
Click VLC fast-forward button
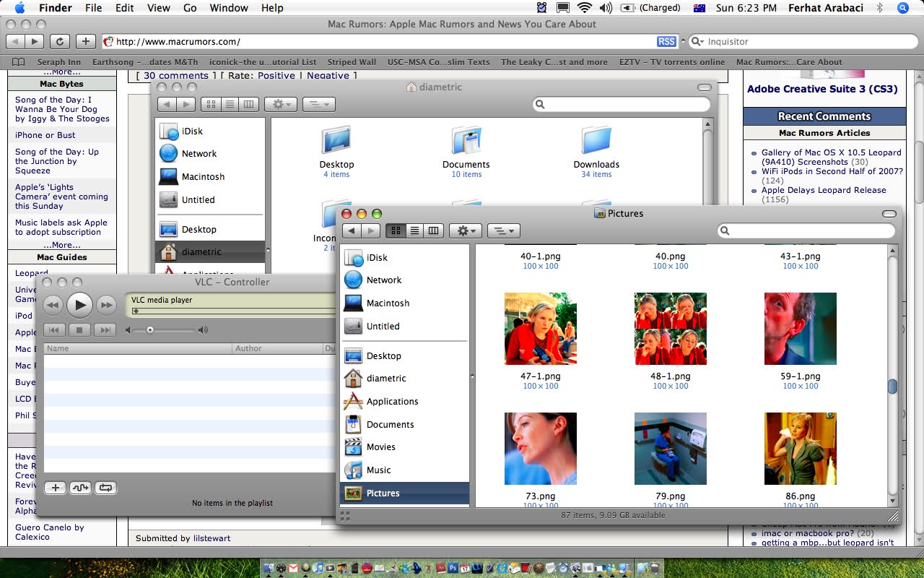[106, 305]
